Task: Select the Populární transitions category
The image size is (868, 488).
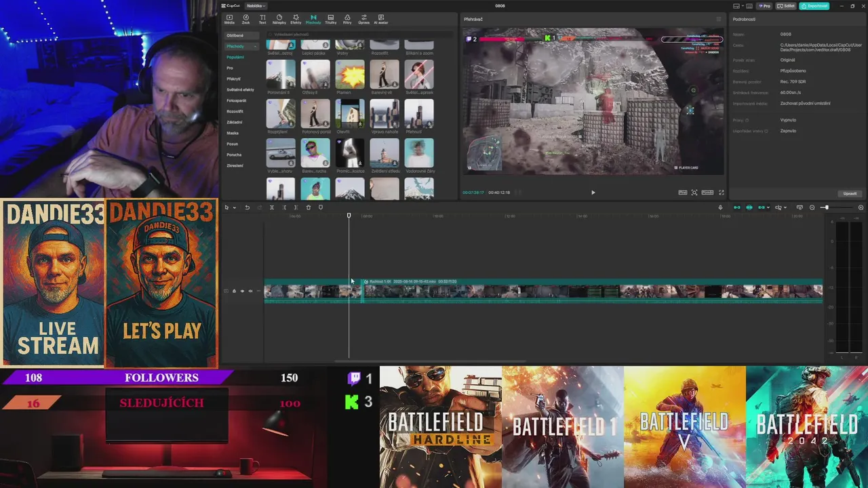Action: (235, 57)
